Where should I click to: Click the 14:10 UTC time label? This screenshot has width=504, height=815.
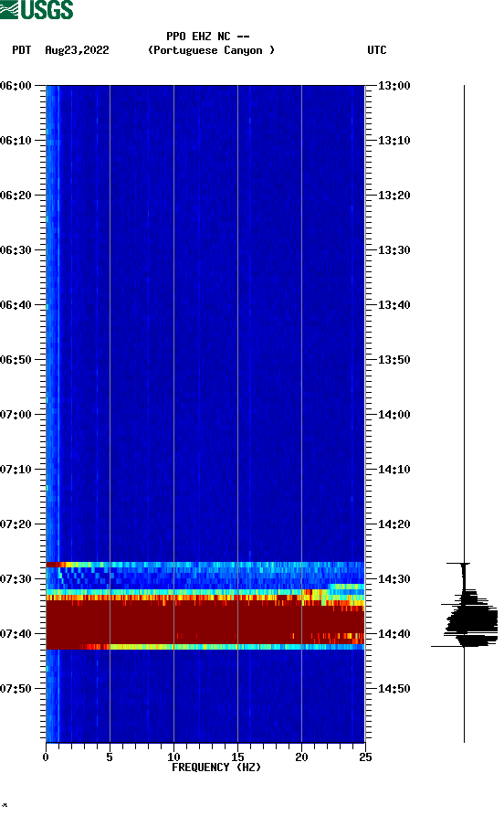(x=394, y=470)
